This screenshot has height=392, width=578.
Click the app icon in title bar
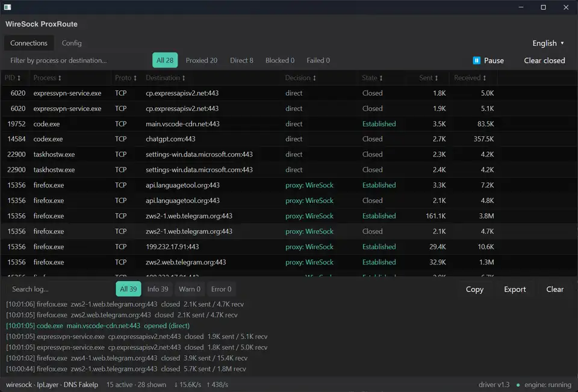pyautogui.click(x=7, y=7)
